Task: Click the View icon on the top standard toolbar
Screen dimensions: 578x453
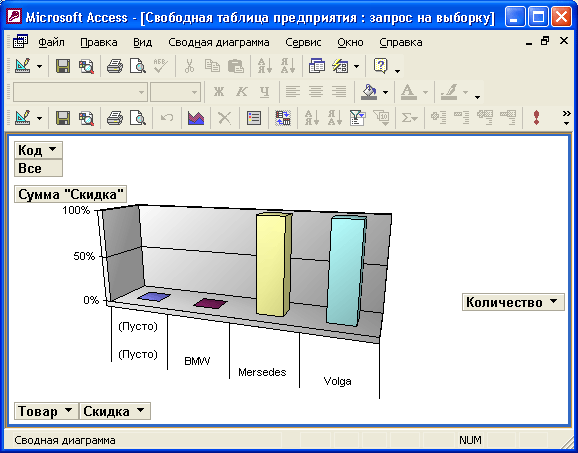Action: (x=23, y=66)
